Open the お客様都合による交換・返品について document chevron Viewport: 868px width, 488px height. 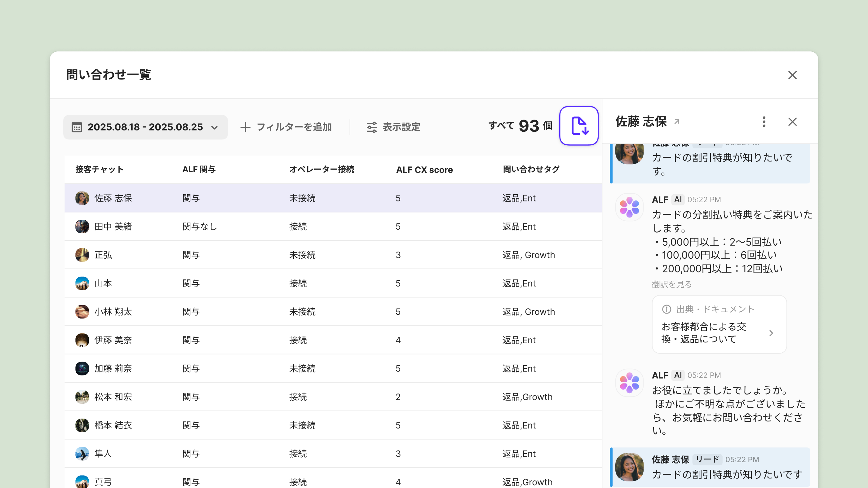[x=771, y=333]
